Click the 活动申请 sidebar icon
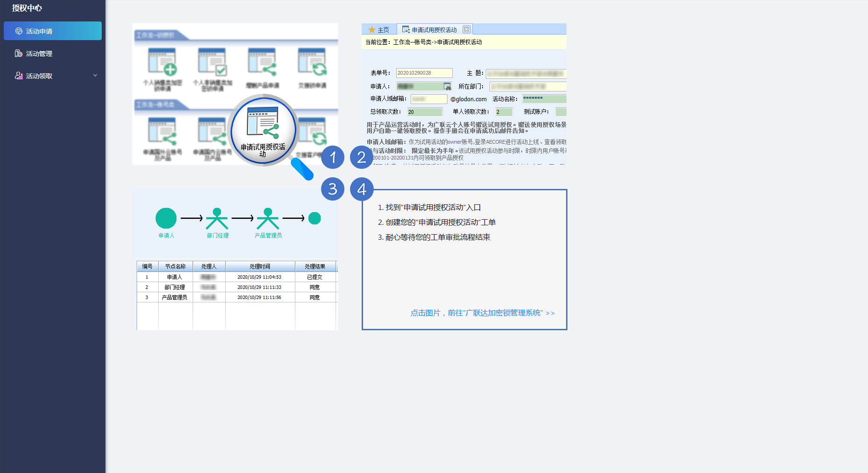Viewport: 868px width, 473px height. tap(19, 31)
